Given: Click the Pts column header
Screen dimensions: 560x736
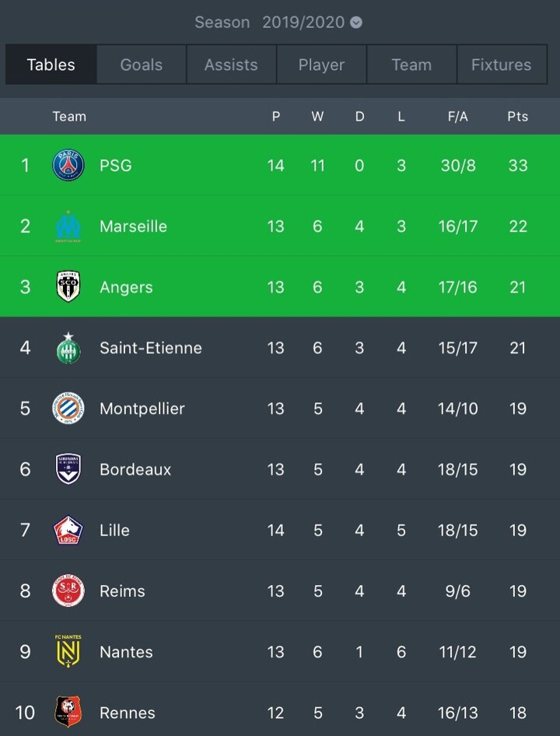Looking at the screenshot, I should (518, 117).
